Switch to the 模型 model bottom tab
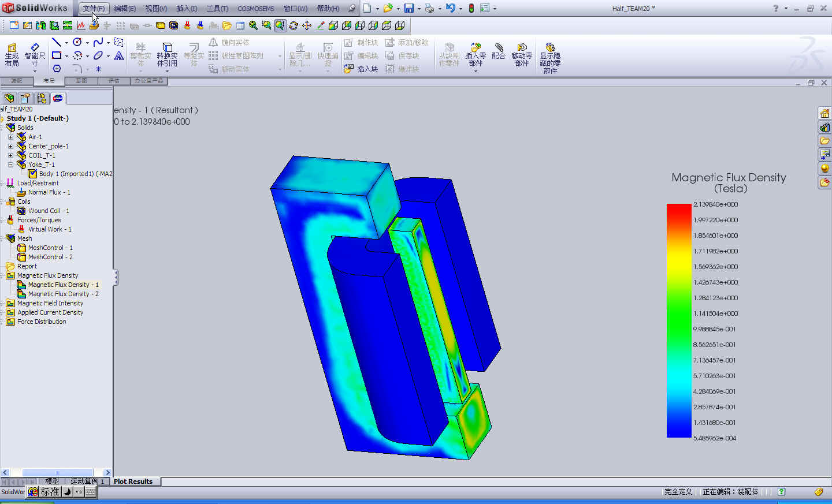Viewport: 832px width, 504px height. click(x=52, y=481)
